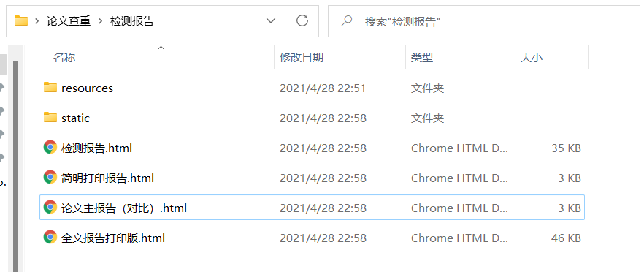The width and height of the screenshot is (644, 272).
Task: Go to 论文查重 in the breadcrumb path
Action: [x=69, y=21]
